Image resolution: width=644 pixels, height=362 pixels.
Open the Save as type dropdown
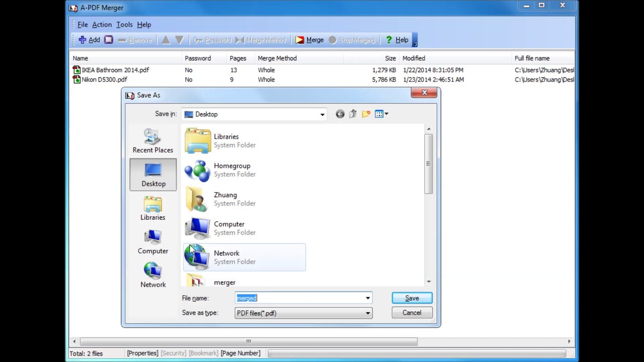click(303, 313)
